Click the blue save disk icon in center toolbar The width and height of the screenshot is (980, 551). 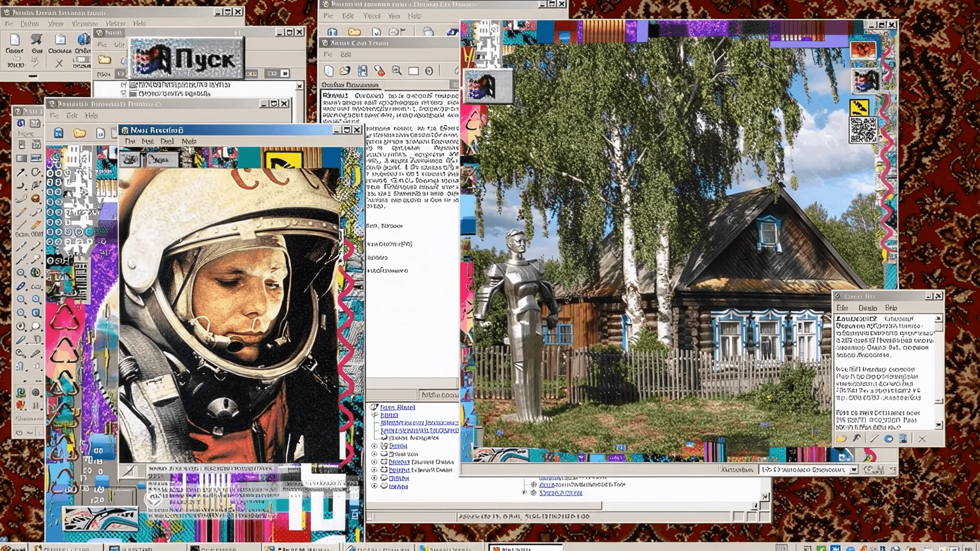pos(362,71)
